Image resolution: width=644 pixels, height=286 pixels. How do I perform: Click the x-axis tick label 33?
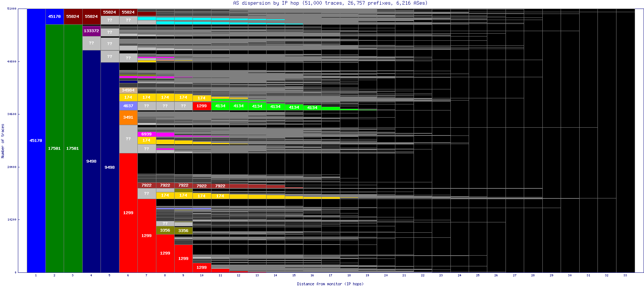click(x=625, y=275)
